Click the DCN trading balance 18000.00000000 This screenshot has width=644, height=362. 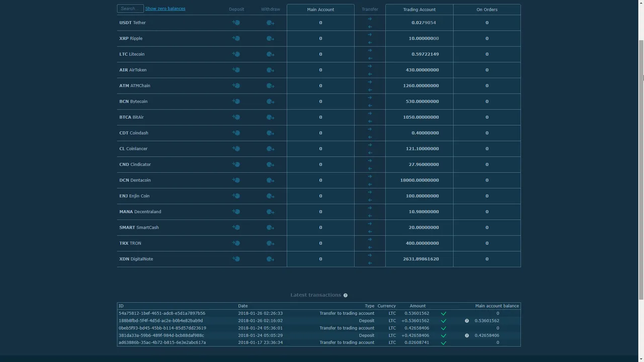tap(420, 180)
